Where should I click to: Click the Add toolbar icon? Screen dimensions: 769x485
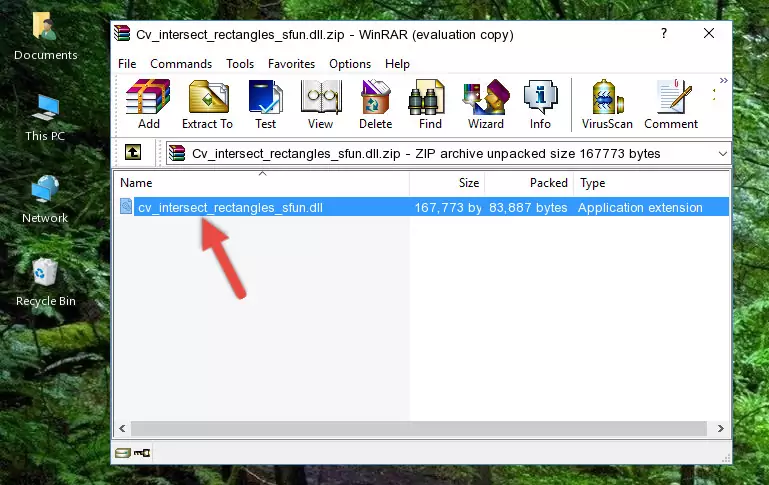[148, 104]
